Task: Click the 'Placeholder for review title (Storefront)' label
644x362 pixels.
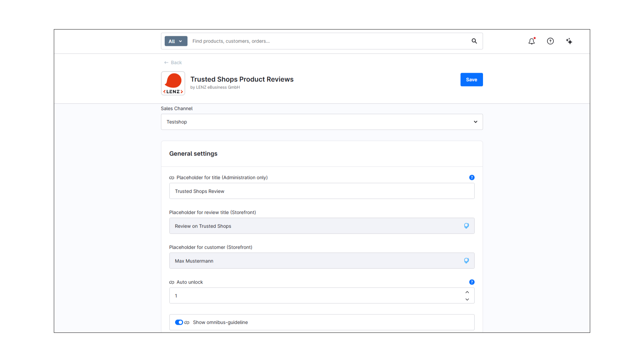Action: [213, 213]
